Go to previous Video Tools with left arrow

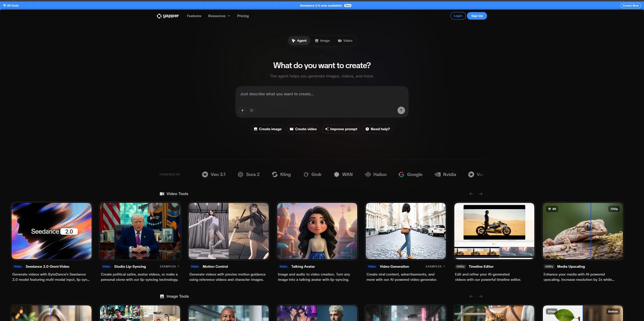[x=471, y=194]
